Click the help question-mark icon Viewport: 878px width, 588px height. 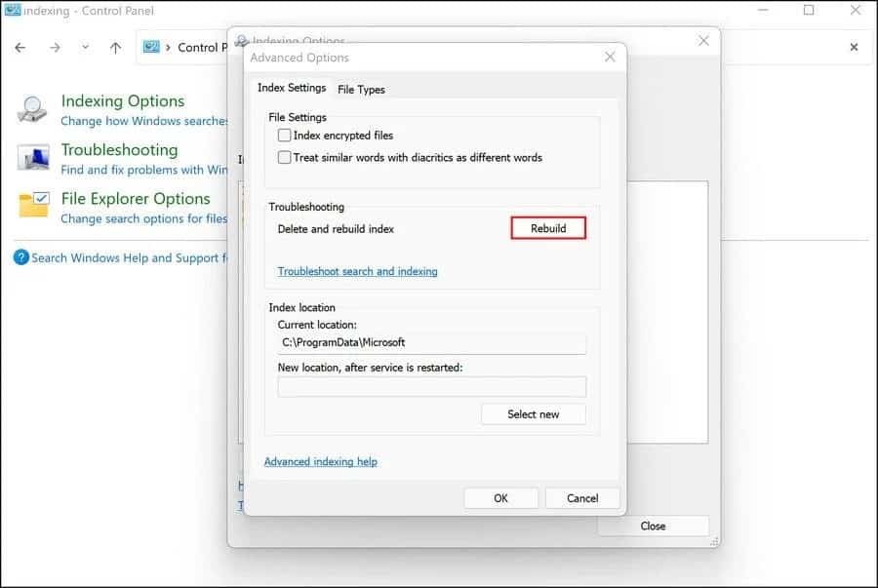point(21,257)
